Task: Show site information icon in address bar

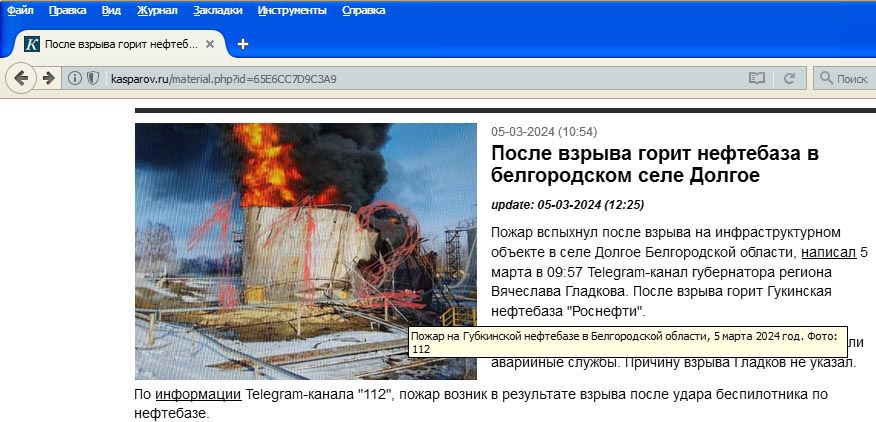Action: 74,78
